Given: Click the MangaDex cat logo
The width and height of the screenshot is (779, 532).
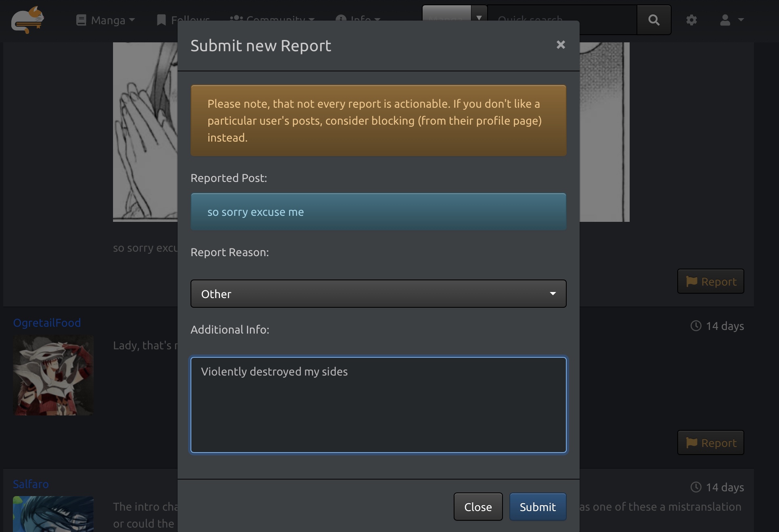Looking at the screenshot, I should (x=27, y=20).
